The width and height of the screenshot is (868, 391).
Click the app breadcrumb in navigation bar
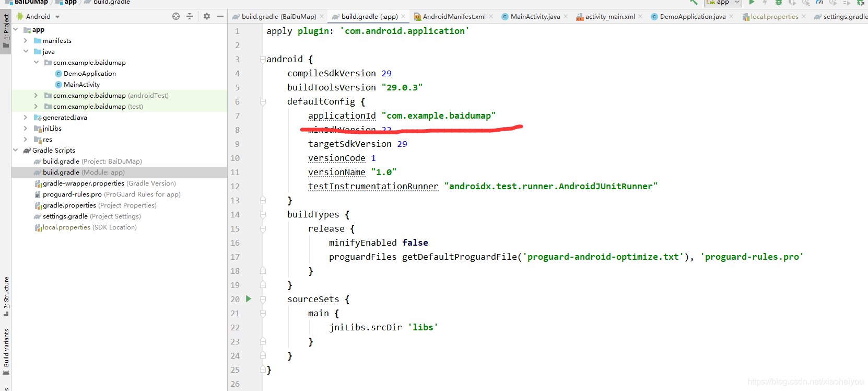66,2
